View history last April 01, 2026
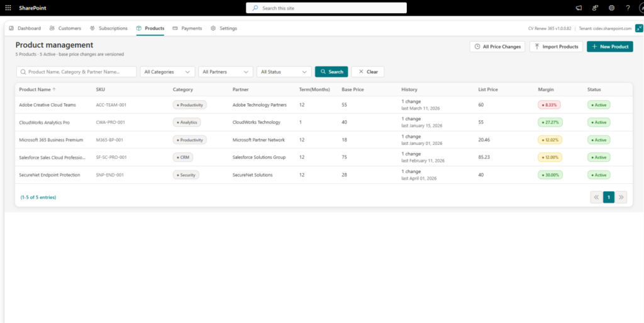This screenshot has height=323, width=644. [x=419, y=178]
